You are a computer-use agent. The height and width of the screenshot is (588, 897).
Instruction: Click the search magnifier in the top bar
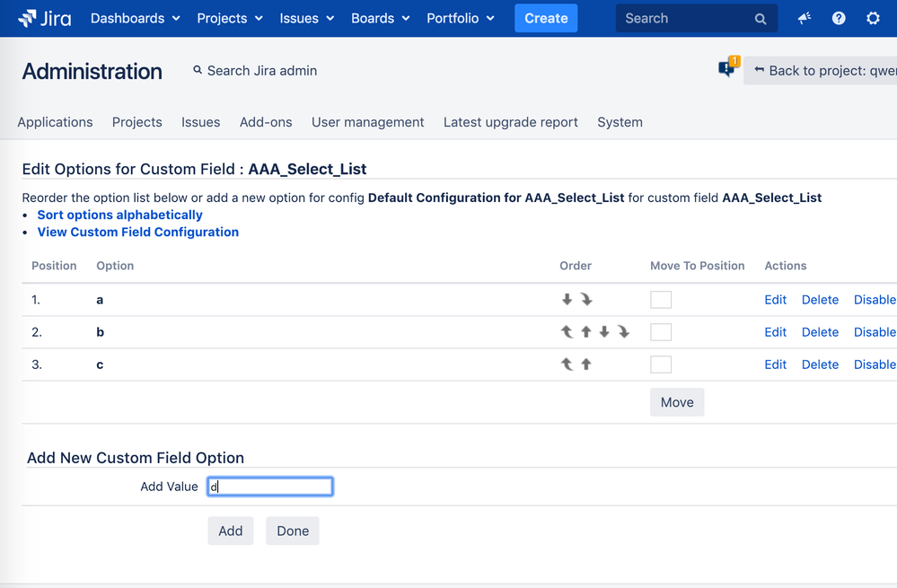point(761,19)
